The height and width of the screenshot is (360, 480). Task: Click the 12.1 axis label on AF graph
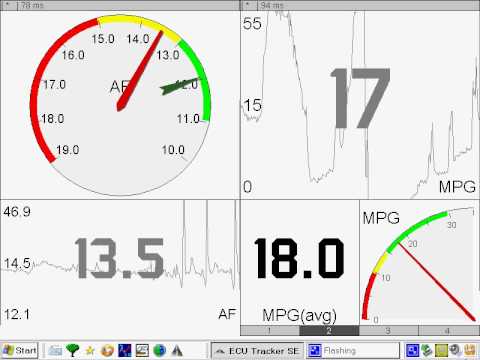coord(16,314)
